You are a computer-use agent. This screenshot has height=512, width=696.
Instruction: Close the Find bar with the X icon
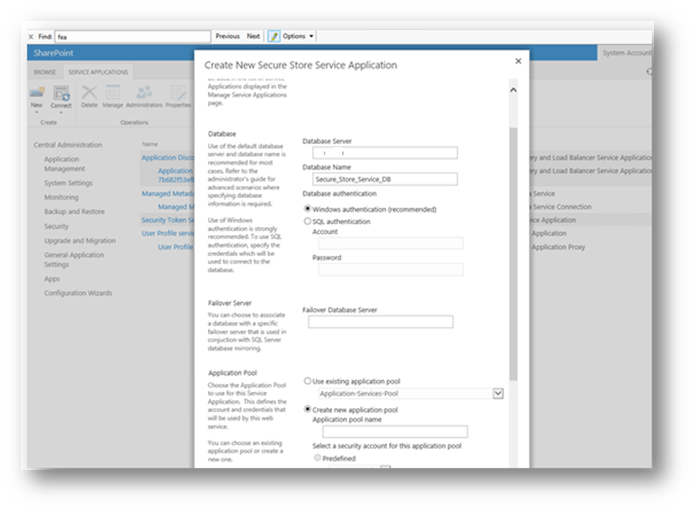(31, 36)
